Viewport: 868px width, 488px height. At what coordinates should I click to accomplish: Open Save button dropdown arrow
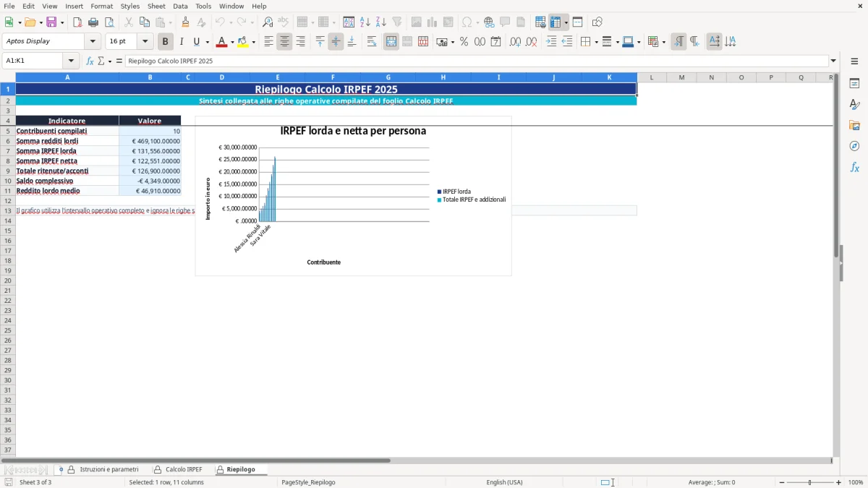point(62,22)
